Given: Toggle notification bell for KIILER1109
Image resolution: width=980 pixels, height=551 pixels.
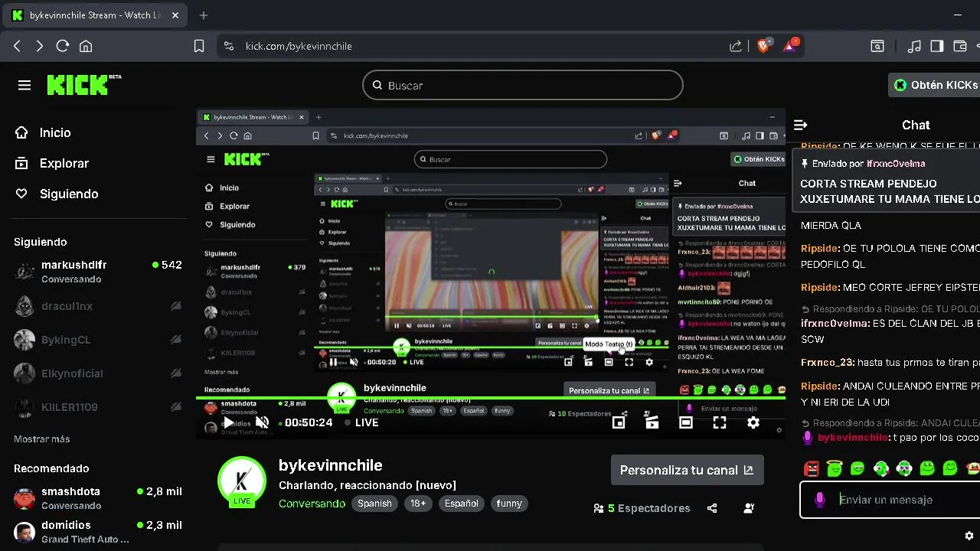Looking at the screenshot, I should pyautogui.click(x=176, y=407).
